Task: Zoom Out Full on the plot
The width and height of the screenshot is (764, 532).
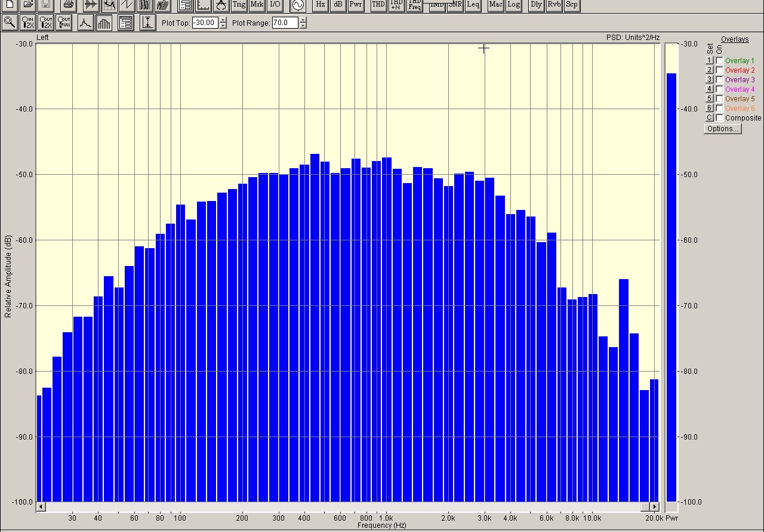Action: click(64, 23)
